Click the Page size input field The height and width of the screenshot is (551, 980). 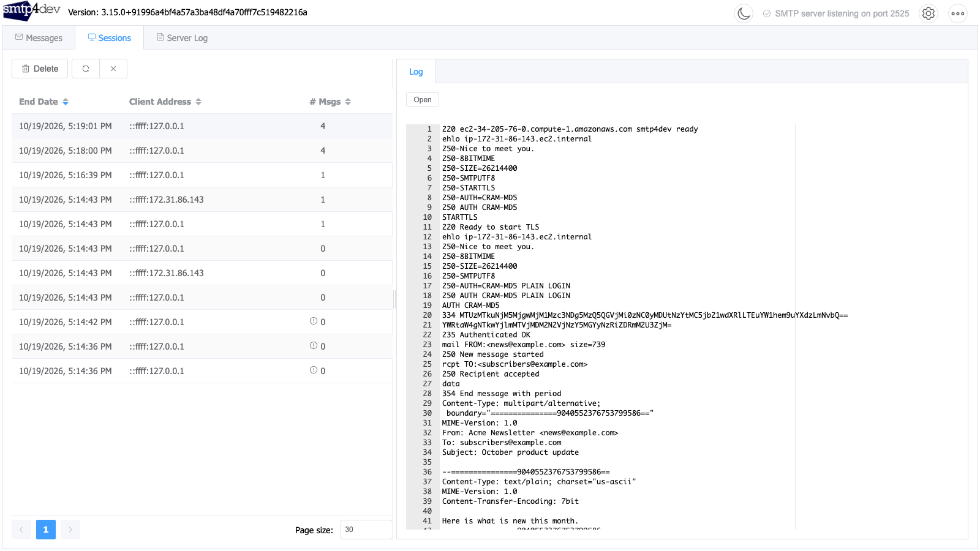pyautogui.click(x=366, y=530)
